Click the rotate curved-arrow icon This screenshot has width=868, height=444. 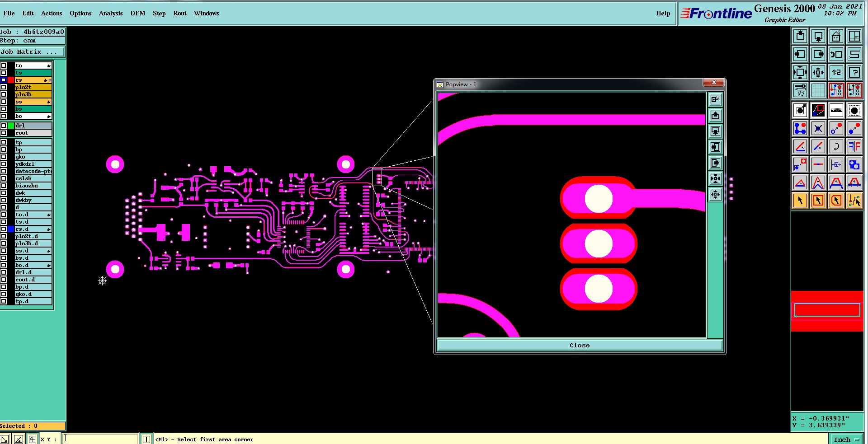click(836, 146)
